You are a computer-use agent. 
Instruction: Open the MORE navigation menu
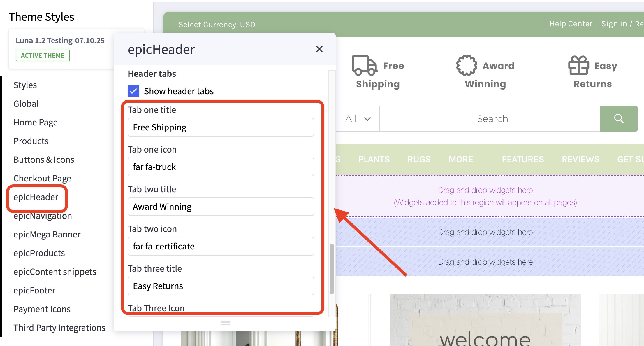[460, 159]
